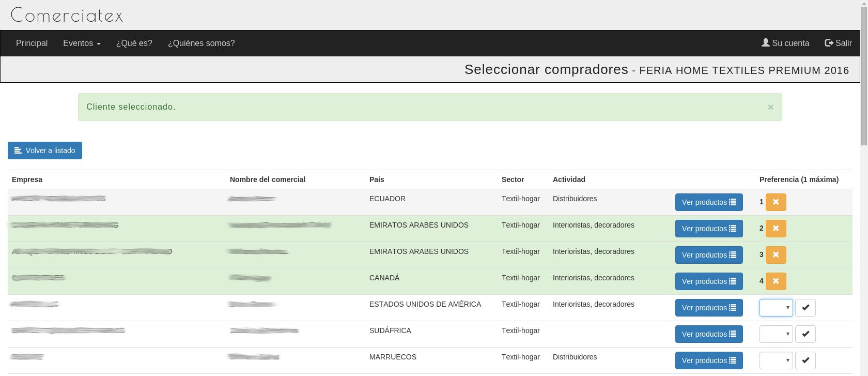Click checkmark button for the Sudáfrica buyer

[x=805, y=334]
